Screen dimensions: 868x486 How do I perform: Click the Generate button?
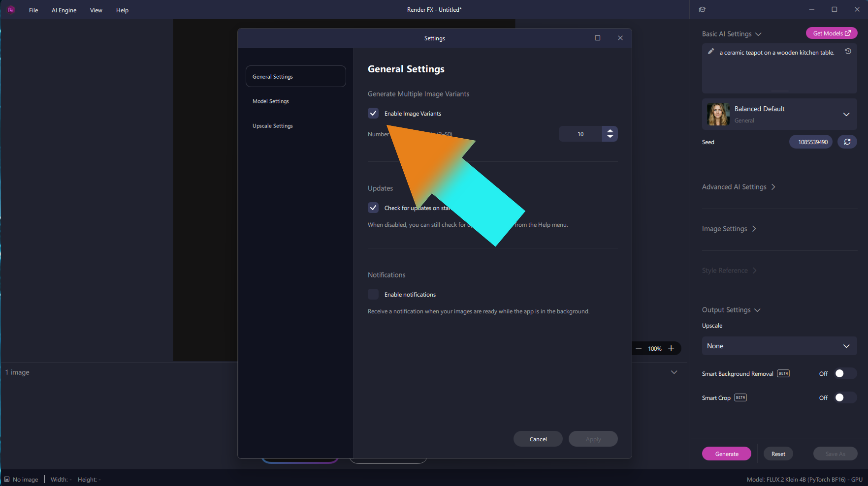[x=726, y=454]
